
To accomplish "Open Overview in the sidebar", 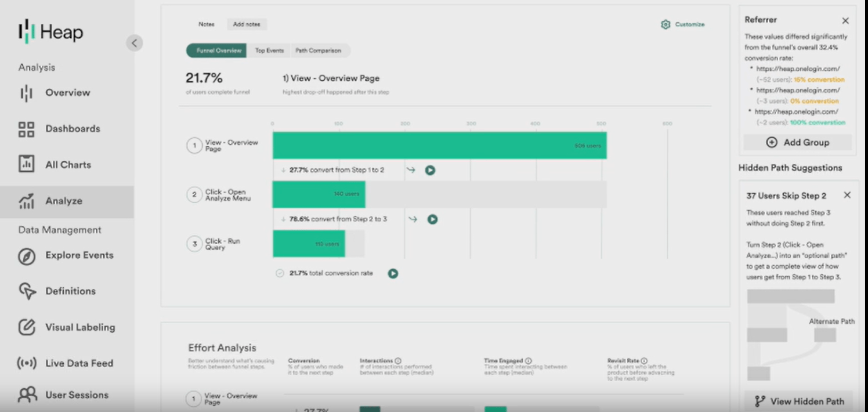I will [67, 93].
